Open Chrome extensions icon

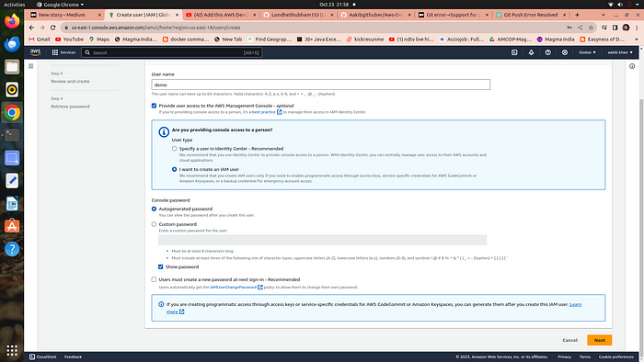click(x=604, y=28)
